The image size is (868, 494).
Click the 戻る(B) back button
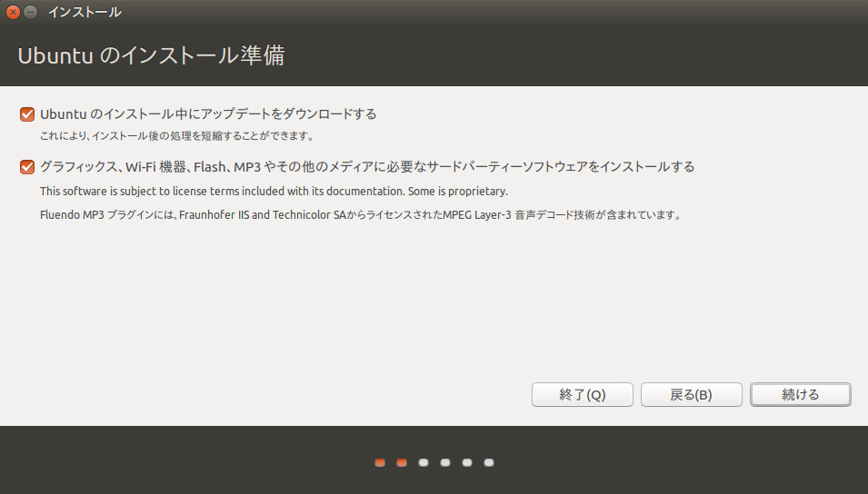coord(692,394)
